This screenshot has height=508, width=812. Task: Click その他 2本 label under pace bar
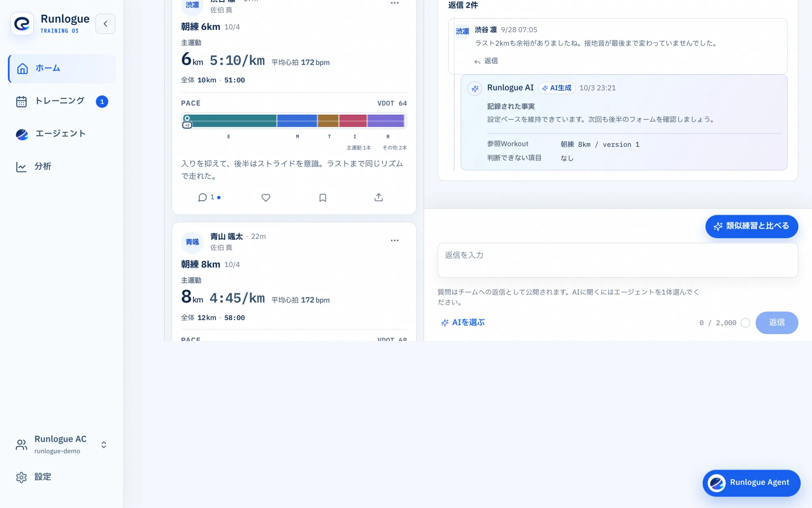coord(395,148)
